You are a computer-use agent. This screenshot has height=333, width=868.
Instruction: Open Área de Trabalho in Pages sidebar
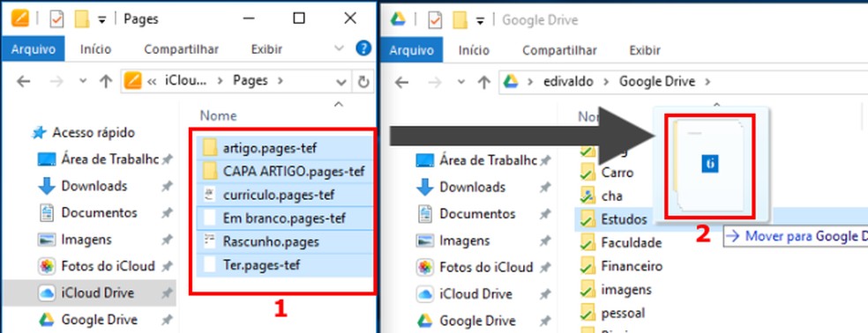point(99,159)
